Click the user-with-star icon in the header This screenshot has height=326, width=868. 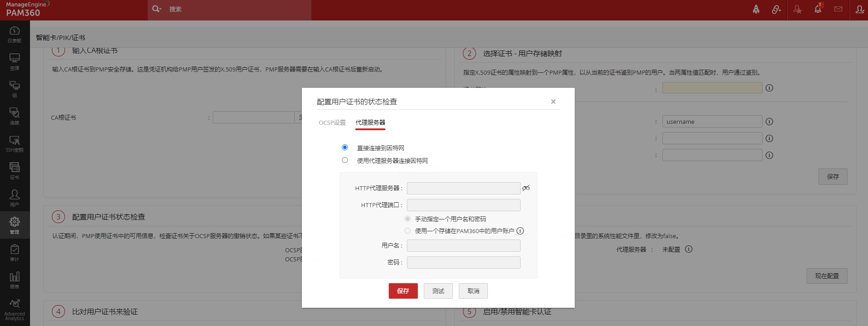point(798,9)
